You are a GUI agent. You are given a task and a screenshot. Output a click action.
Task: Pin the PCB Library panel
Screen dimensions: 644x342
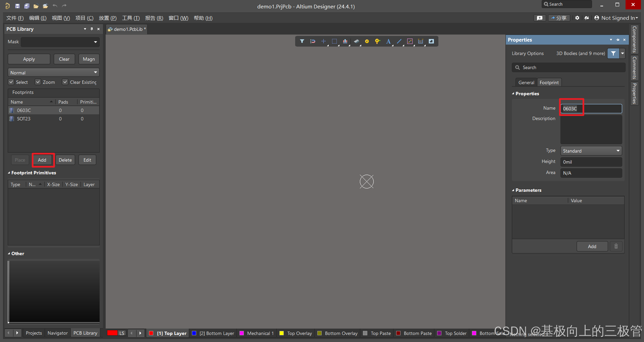click(x=92, y=29)
